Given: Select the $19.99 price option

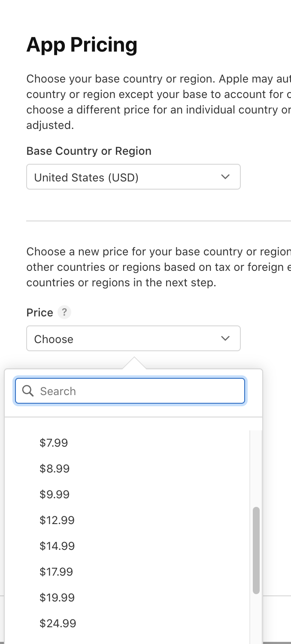Looking at the screenshot, I should pyautogui.click(x=57, y=598).
